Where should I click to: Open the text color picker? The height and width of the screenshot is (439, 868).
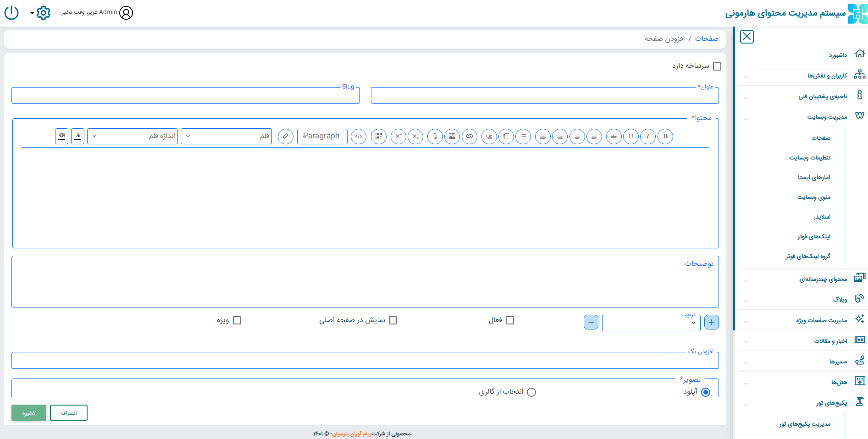(x=78, y=136)
